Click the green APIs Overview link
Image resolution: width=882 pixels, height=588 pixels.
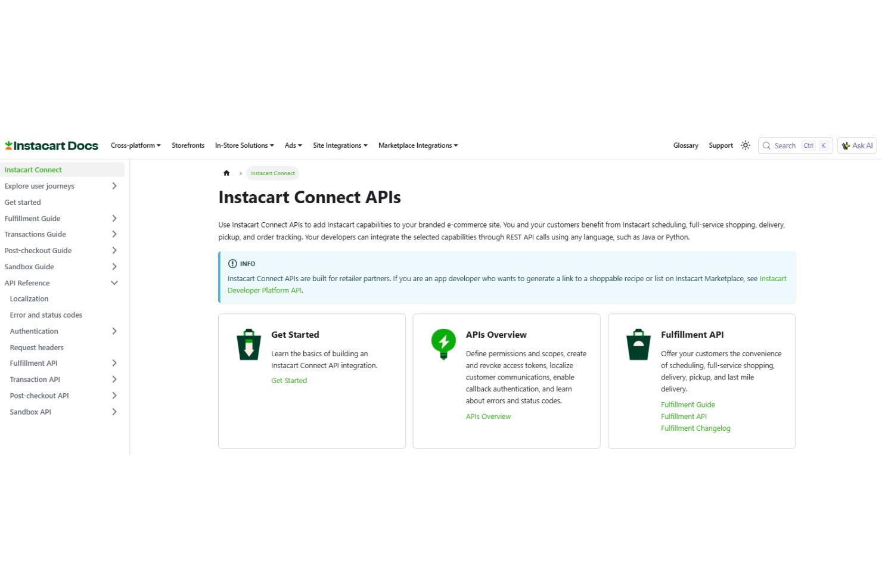tap(488, 416)
